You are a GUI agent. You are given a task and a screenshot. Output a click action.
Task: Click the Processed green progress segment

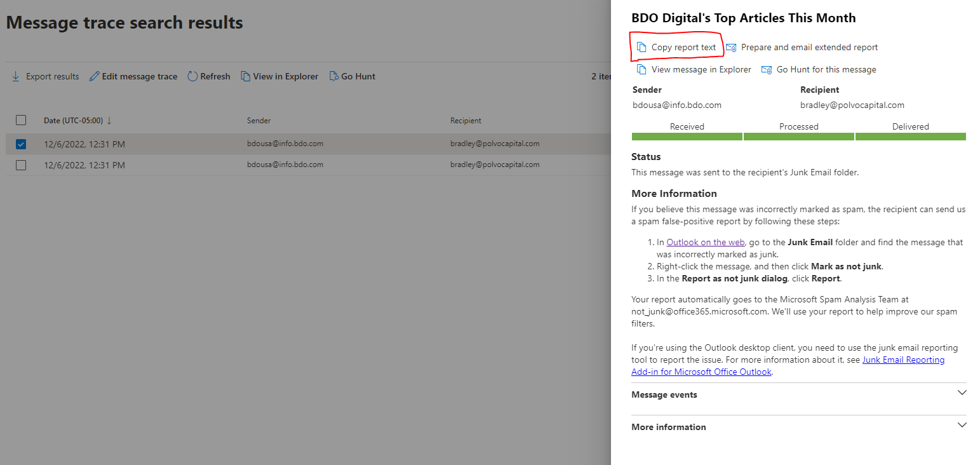[798, 137]
